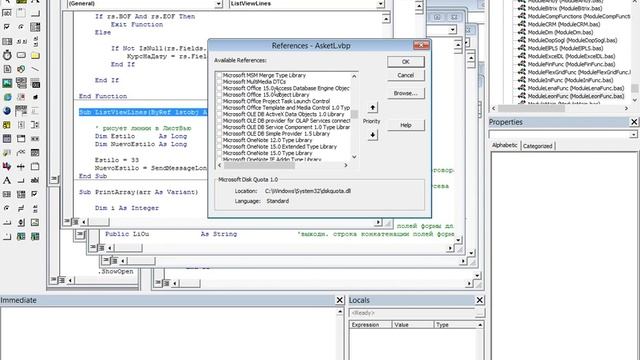
Task: Select the magenta arrow control in toolbox
Action: pos(7,166)
